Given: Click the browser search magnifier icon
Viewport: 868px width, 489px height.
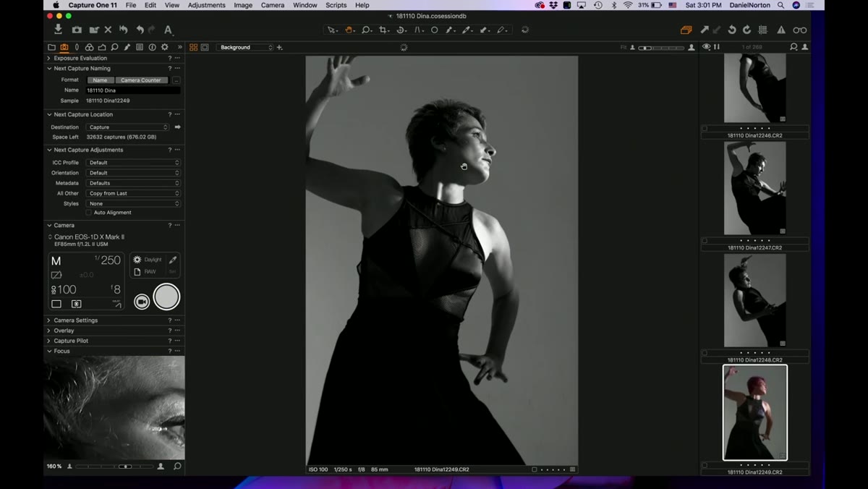Looking at the screenshot, I should [x=793, y=47].
